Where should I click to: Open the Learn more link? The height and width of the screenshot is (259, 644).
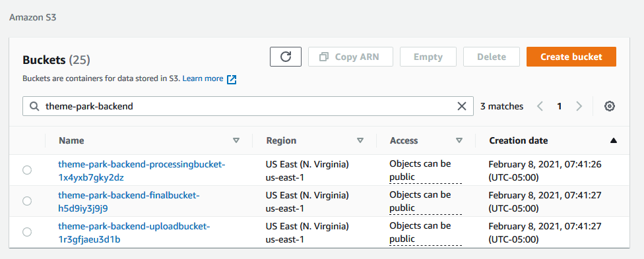click(x=203, y=78)
